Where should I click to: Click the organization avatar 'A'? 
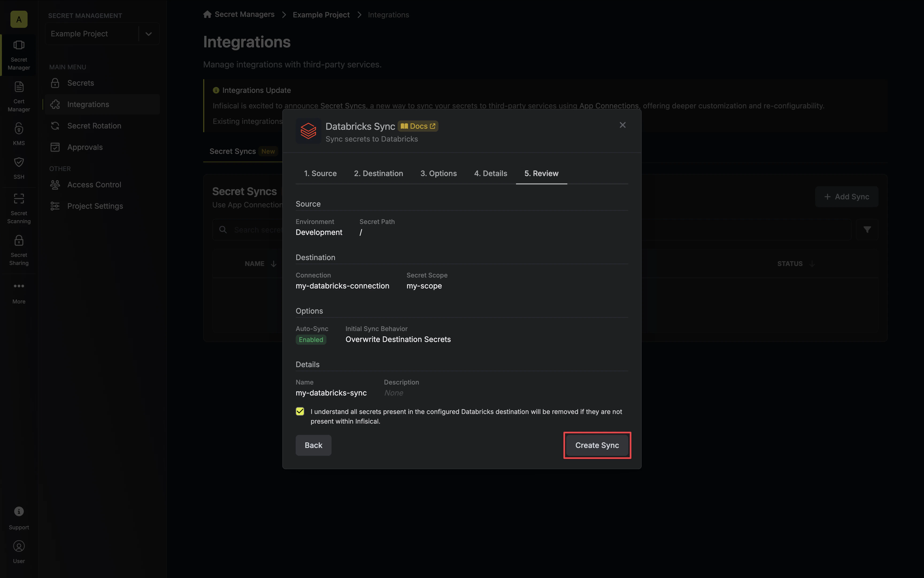point(19,19)
